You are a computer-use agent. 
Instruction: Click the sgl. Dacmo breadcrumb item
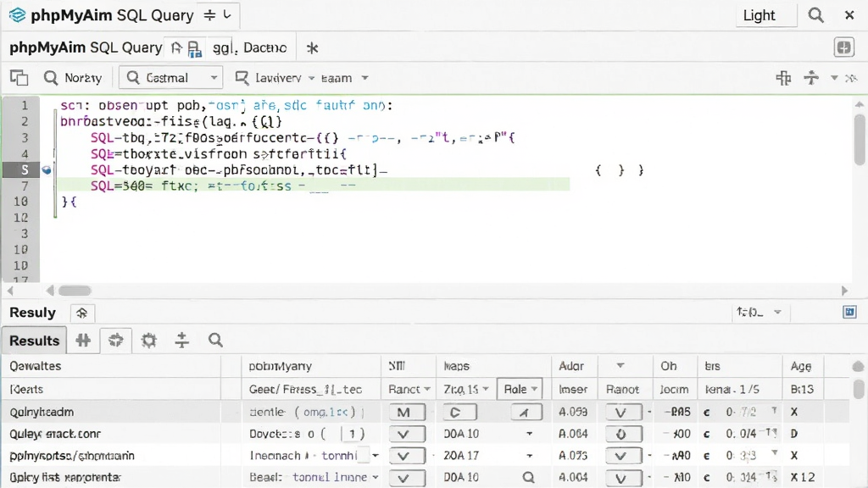tap(250, 48)
